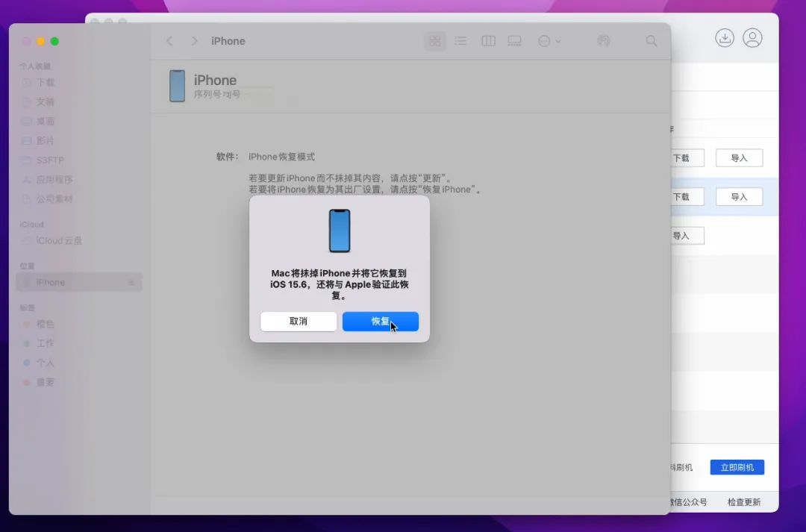Click the back navigation arrow
Screen dimensions: 806x532
coord(169,41)
